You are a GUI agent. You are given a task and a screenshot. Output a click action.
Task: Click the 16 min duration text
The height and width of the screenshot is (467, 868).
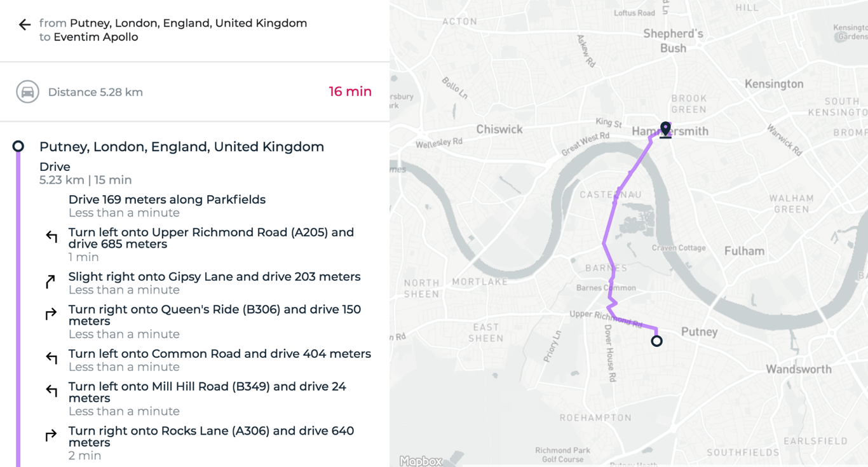tap(350, 91)
